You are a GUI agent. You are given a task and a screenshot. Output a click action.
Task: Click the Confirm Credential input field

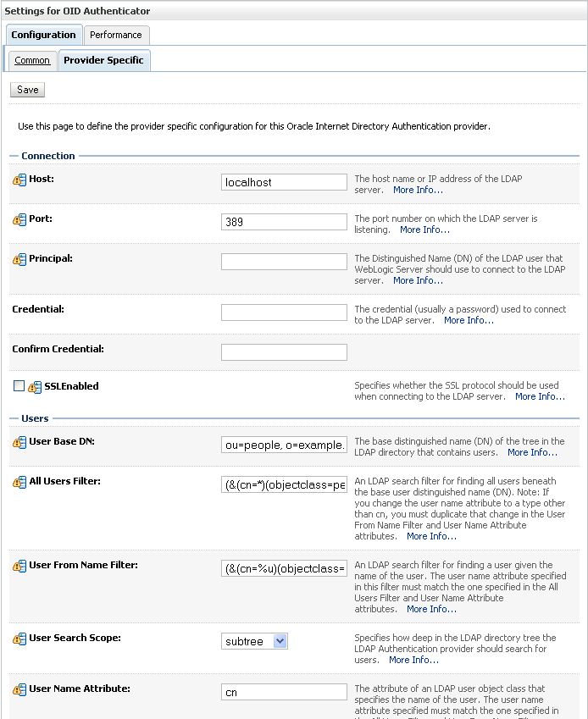(x=284, y=352)
